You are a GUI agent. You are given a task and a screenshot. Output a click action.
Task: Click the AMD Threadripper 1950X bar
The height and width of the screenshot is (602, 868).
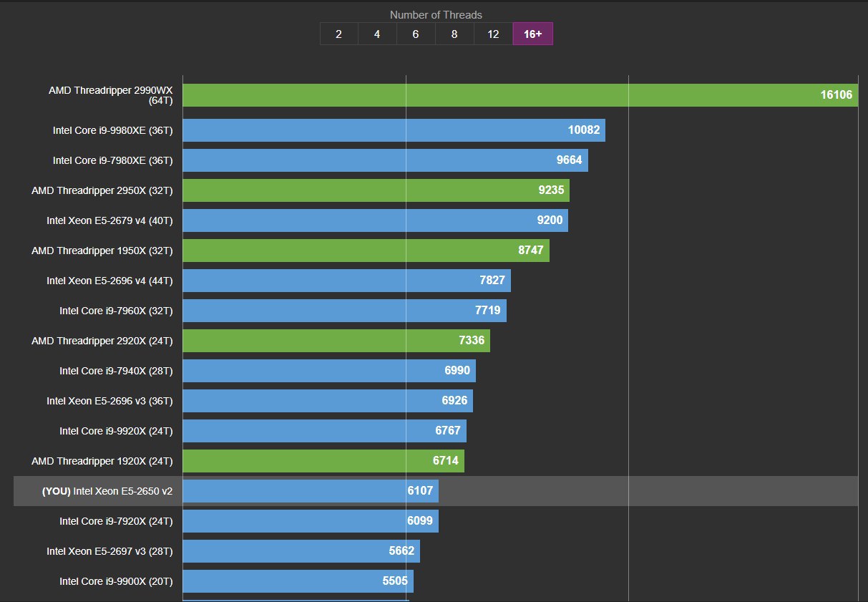click(x=366, y=251)
